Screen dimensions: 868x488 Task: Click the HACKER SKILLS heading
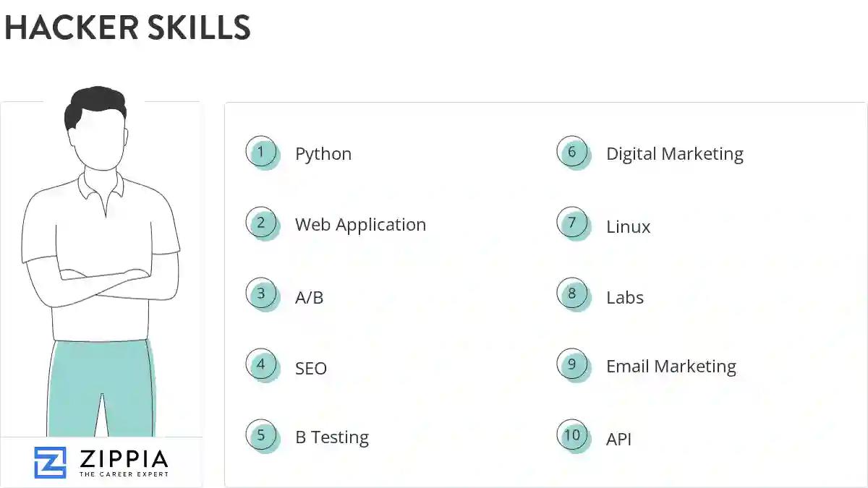127,27
